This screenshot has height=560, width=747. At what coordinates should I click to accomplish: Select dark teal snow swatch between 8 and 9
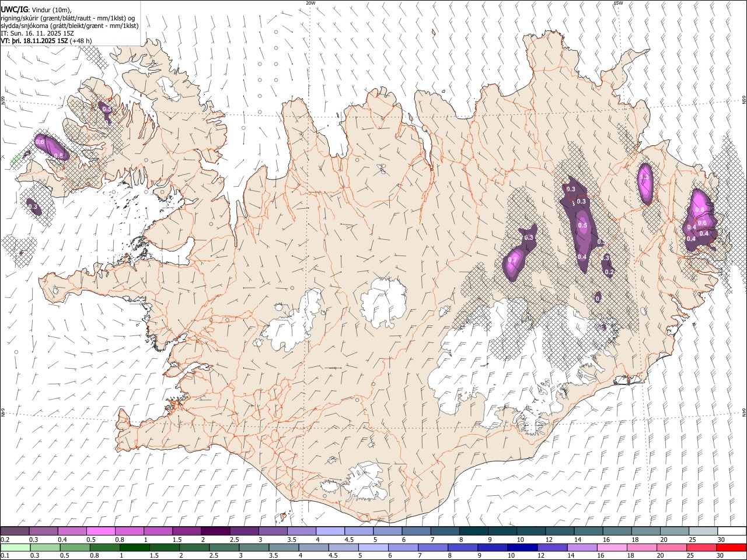(x=473, y=531)
